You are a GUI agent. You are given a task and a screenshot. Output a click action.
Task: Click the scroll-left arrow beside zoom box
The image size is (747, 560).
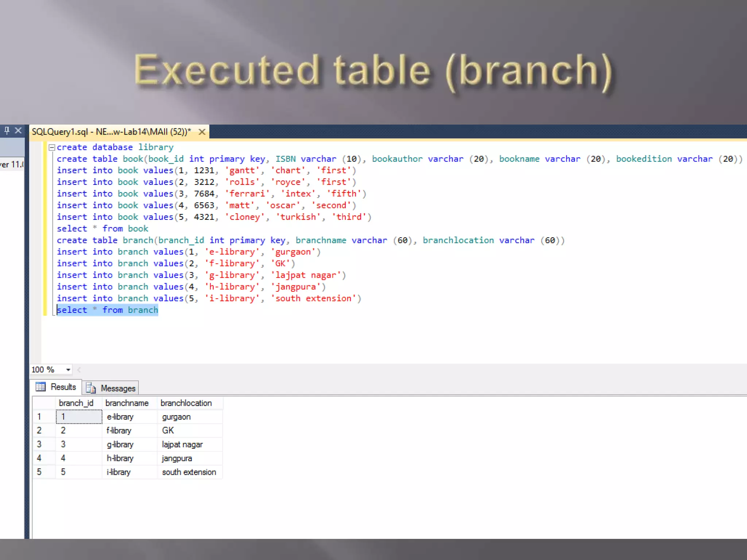coord(79,370)
